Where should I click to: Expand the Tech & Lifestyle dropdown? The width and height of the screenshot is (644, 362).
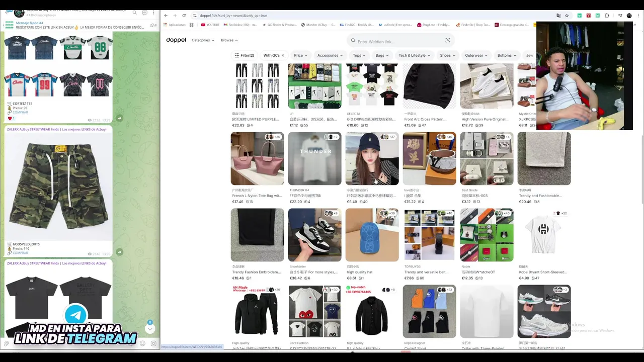(415, 55)
